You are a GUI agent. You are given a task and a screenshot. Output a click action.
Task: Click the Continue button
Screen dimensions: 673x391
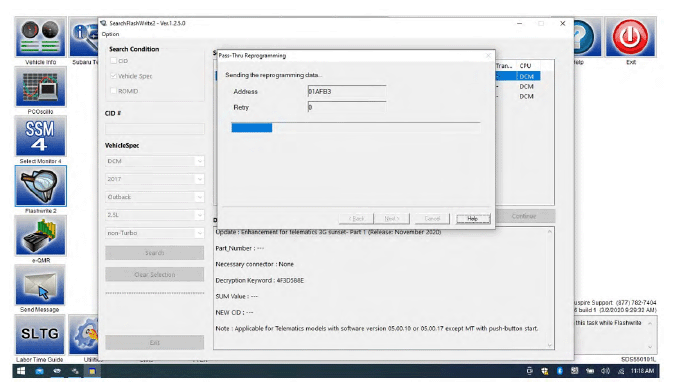[524, 216]
